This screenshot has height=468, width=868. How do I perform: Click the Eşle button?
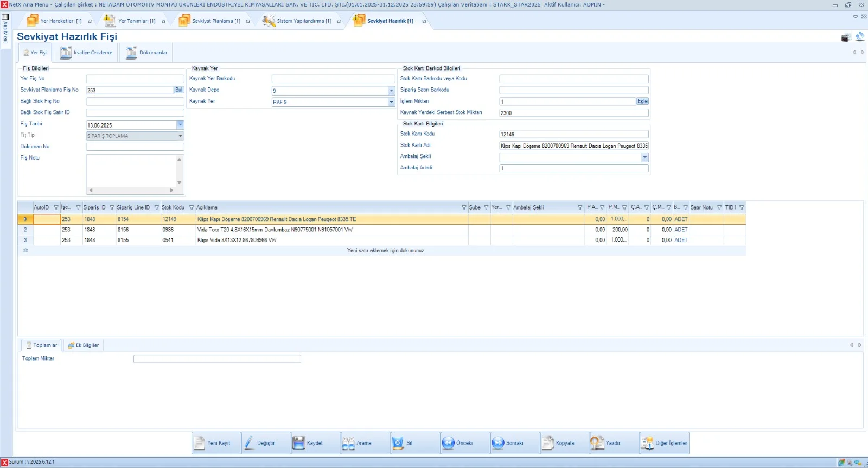642,102
